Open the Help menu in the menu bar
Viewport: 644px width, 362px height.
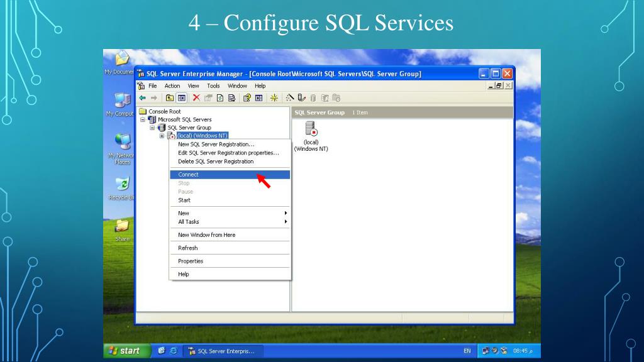260,85
